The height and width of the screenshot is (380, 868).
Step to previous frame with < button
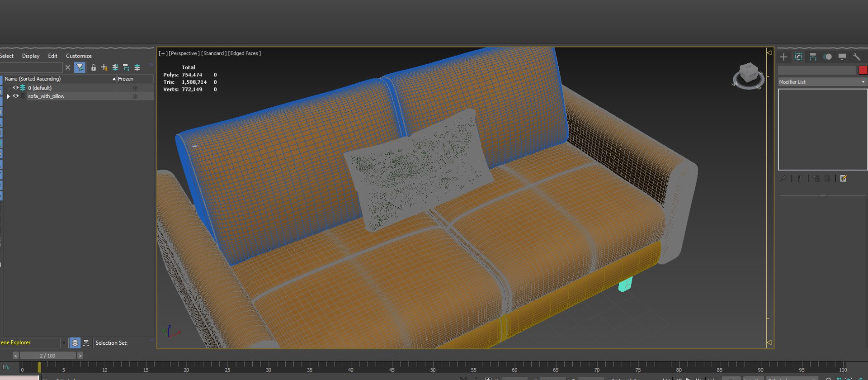(x=16, y=356)
